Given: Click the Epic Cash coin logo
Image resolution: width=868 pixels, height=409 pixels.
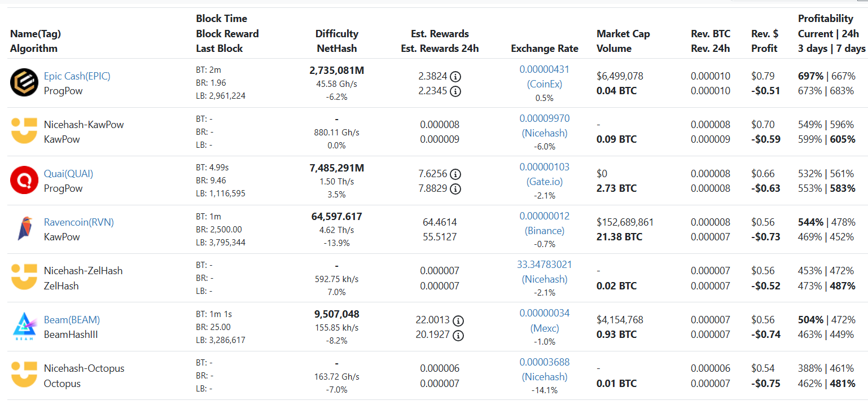Looking at the screenshot, I should [24, 83].
